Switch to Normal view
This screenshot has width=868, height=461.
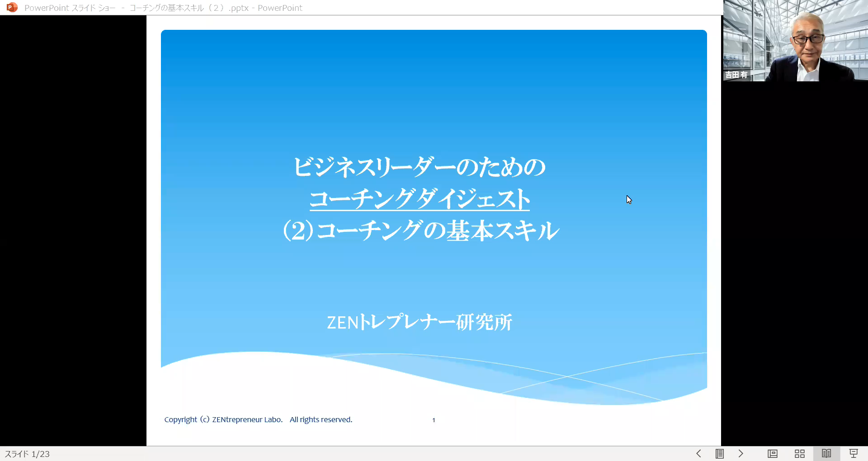[772, 453]
